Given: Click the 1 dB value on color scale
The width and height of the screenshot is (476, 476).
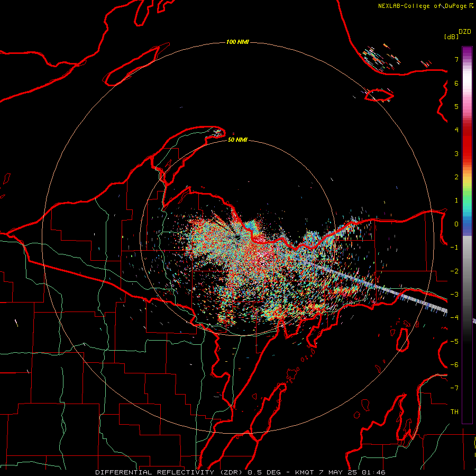Looking at the screenshot, I should pyautogui.click(x=456, y=200).
